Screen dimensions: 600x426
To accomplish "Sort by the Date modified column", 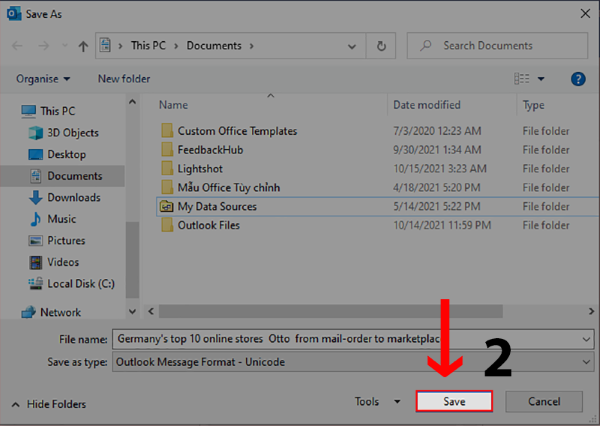I will tap(426, 105).
